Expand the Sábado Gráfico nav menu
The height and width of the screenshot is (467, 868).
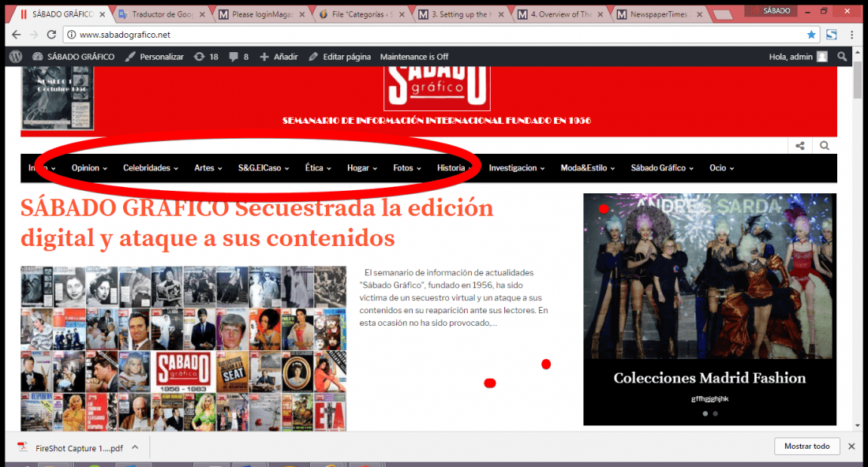(x=662, y=168)
